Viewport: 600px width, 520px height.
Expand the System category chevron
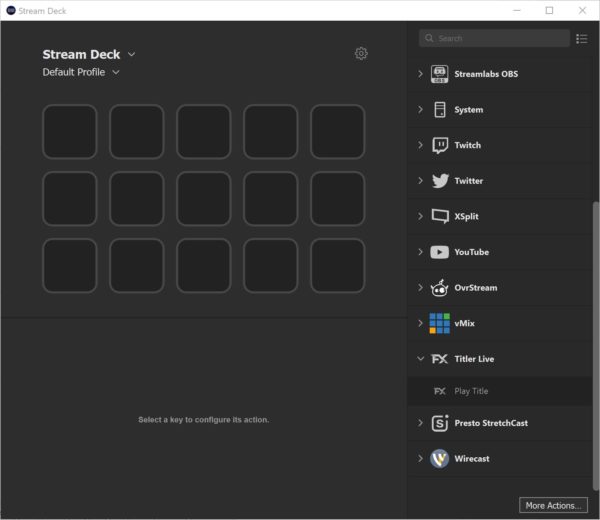point(421,110)
